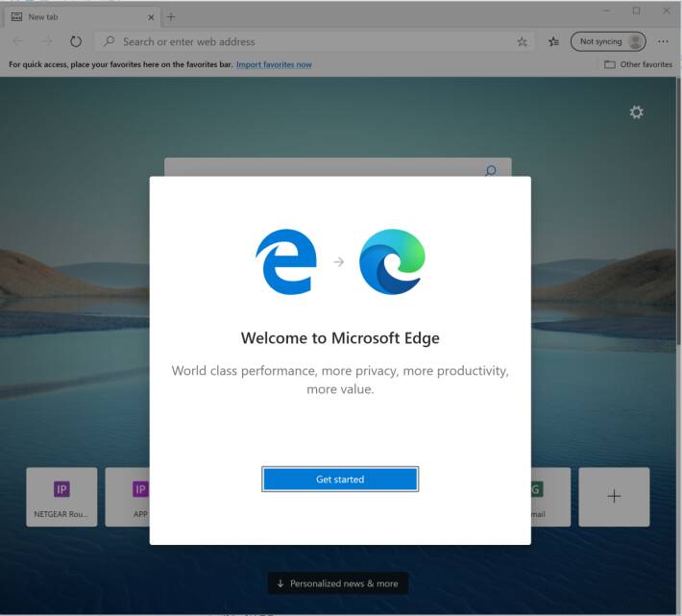Click the page search magnifier icon

click(491, 170)
